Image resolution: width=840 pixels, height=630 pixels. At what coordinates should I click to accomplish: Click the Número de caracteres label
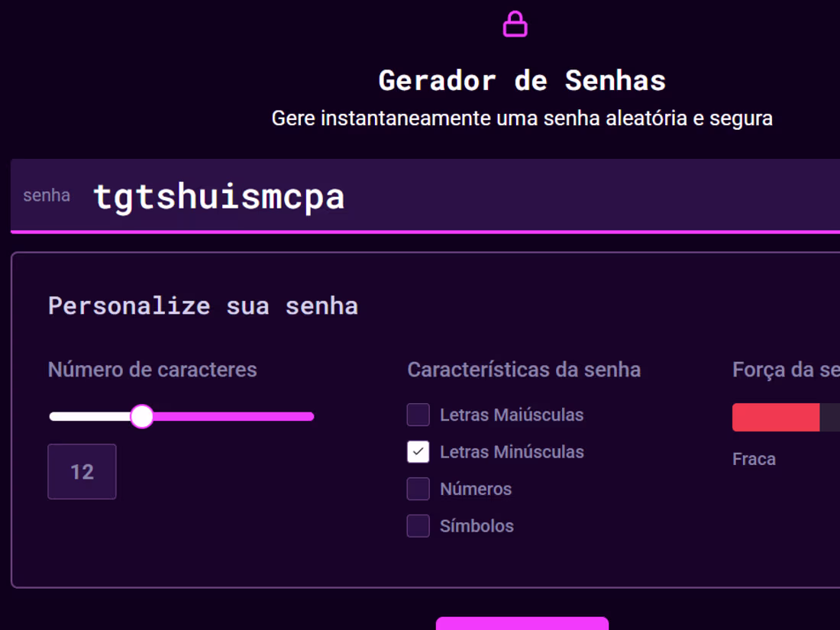(152, 370)
